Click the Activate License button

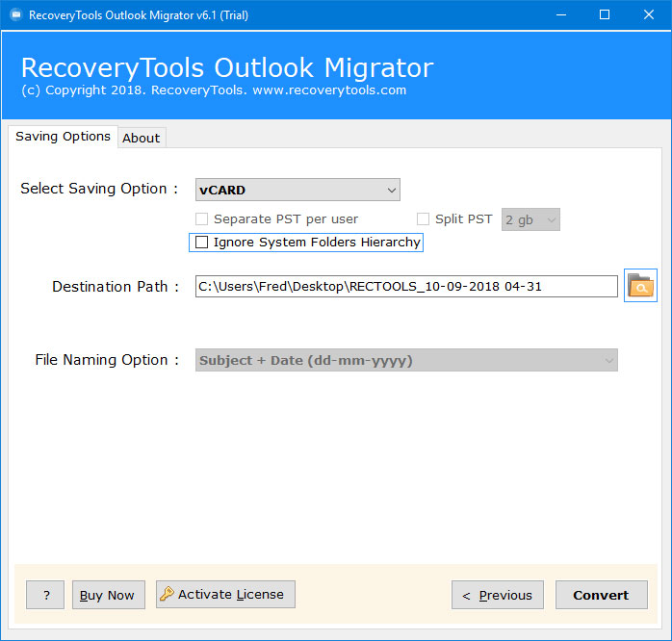tap(225, 594)
